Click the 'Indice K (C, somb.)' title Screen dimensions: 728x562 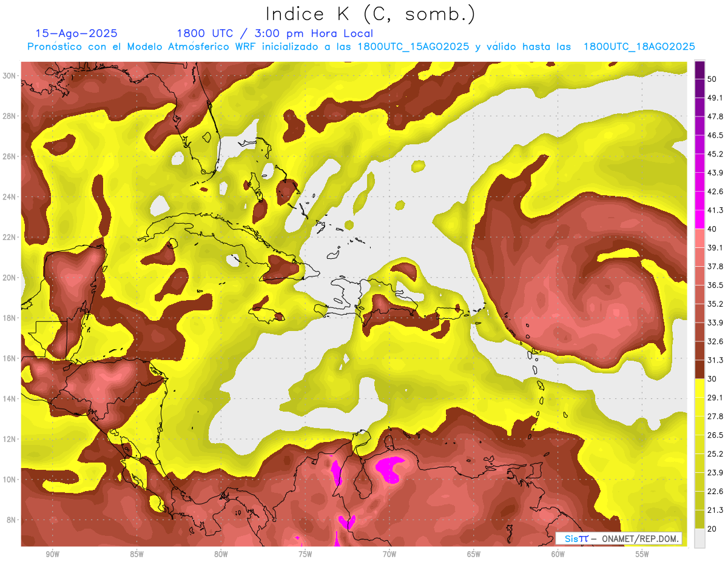[x=371, y=14]
